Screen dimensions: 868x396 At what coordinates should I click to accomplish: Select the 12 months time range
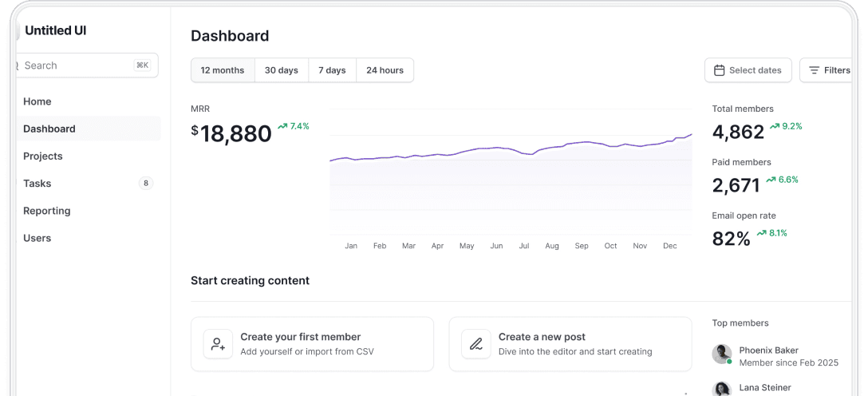pos(223,70)
